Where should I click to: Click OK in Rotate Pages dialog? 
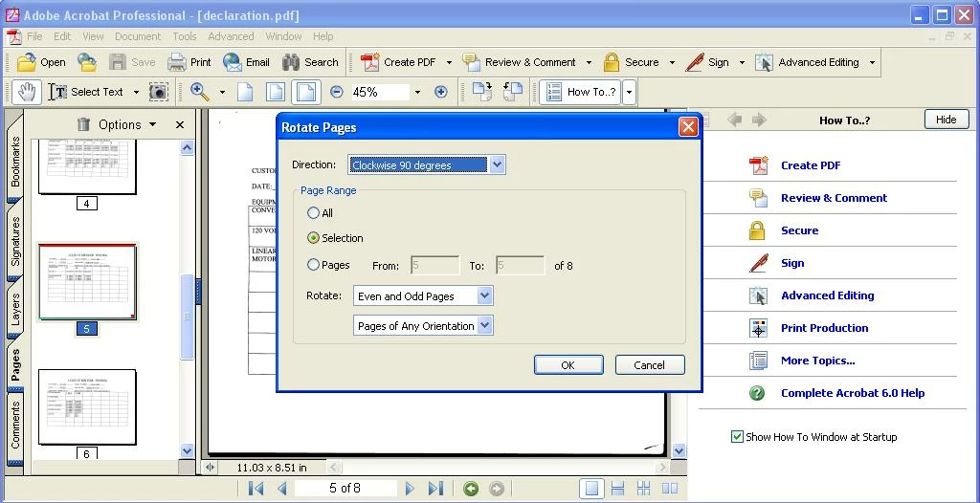(x=568, y=365)
